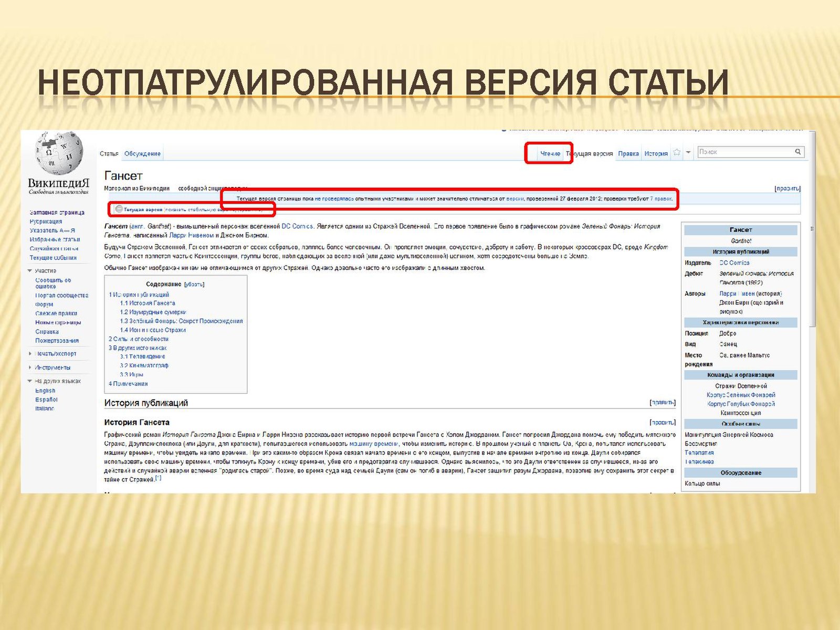
Task: Open Избранные статьи sidebar link
Action: tap(55, 239)
